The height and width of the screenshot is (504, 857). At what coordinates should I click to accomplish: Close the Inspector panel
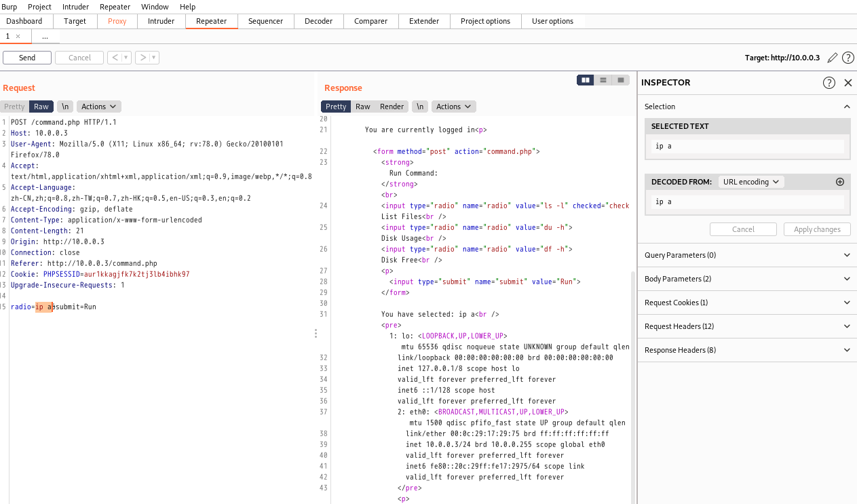pos(848,83)
